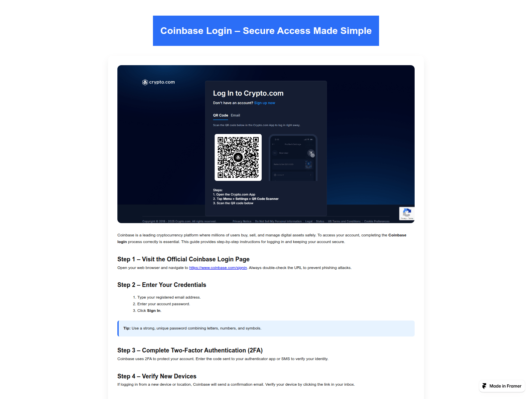Click the Step 2 Enter Your Credentials heading

[x=162, y=285]
